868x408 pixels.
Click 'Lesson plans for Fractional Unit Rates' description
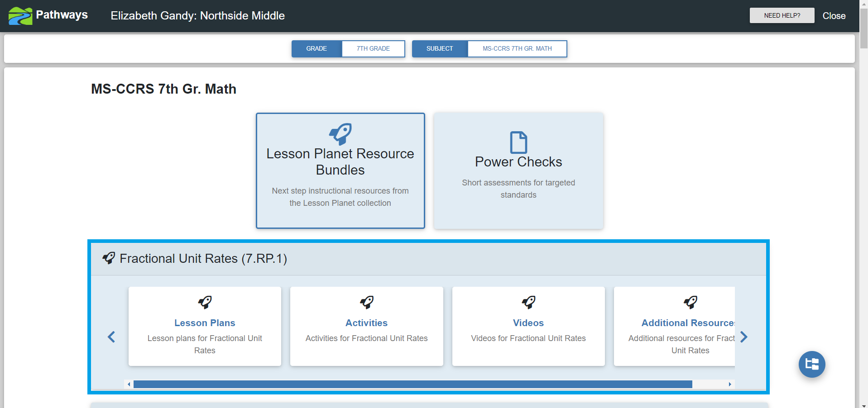click(205, 344)
